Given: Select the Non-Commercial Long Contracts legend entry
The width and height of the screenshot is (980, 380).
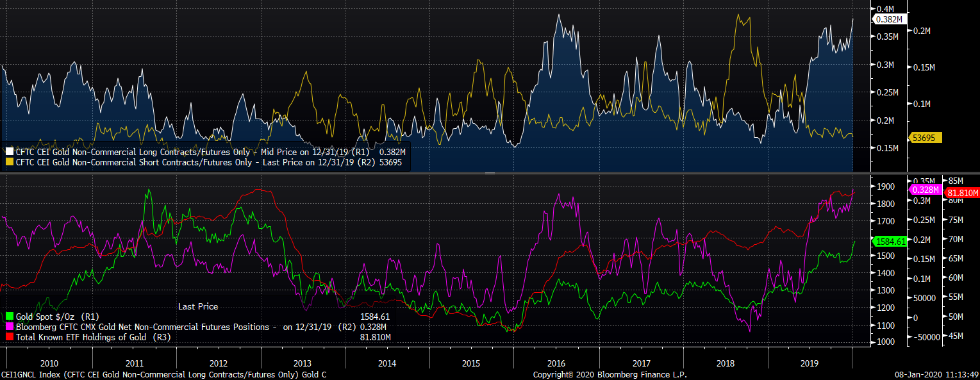Looking at the screenshot, I should point(192,152).
